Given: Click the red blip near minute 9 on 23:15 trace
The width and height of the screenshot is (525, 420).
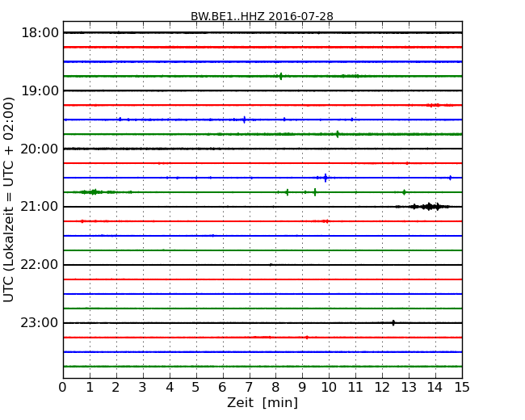Looking at the screenshot, I should (307, 338).
